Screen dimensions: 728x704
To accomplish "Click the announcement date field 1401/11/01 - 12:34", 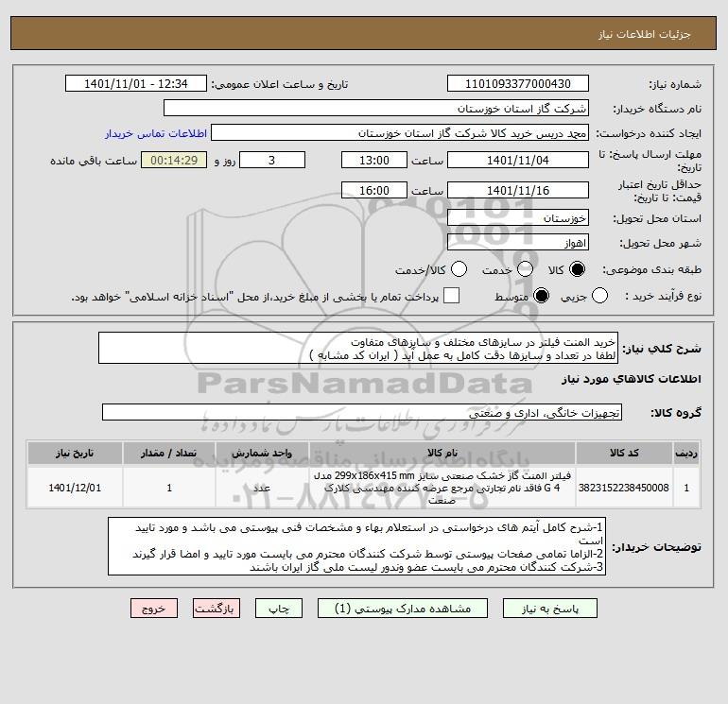I will (136, 83).
